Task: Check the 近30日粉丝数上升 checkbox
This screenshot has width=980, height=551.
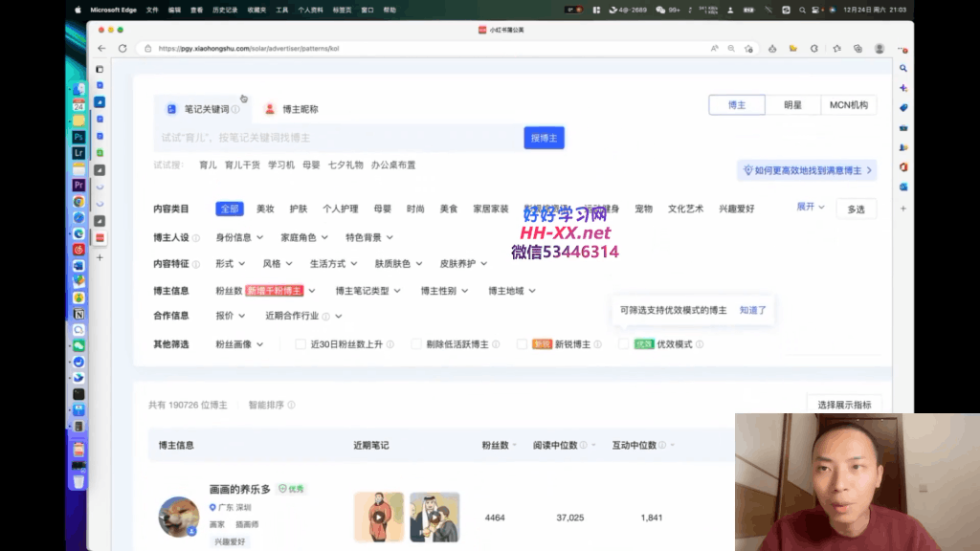Action: [x=301, y=344]
